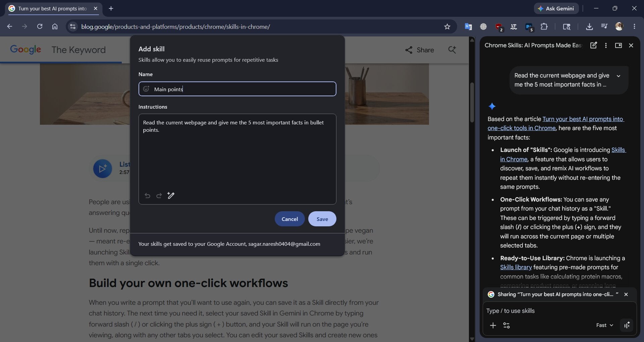The width and height of the screenshot is (644, 342).
Task: Click the 'Build your own one-click workflows' heading
Action: coord(188,283)
